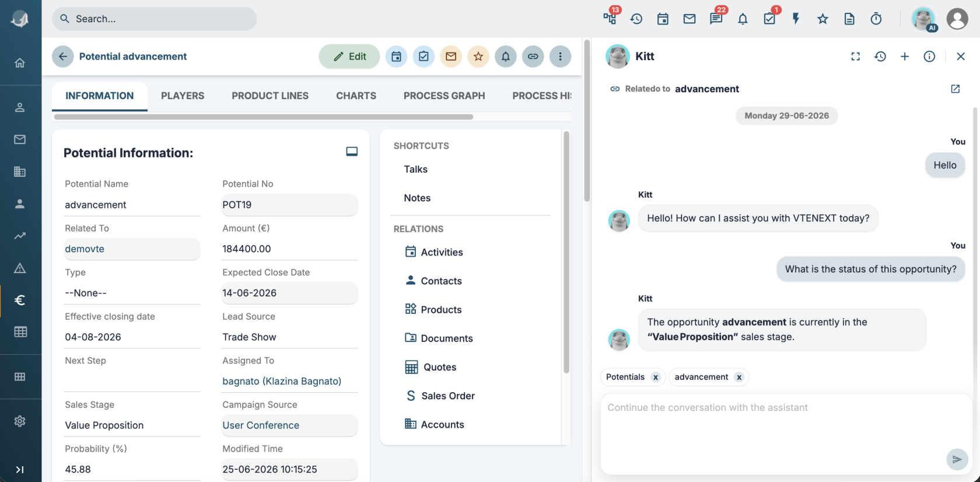This screenshot has width=980, height=482.
Task: Open favorites star icon in top bar
Action: point(822,19)
